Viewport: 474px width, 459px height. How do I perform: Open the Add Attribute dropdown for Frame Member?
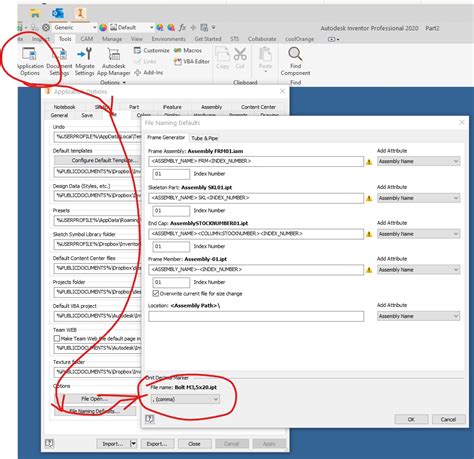click(x=418, y=270)
